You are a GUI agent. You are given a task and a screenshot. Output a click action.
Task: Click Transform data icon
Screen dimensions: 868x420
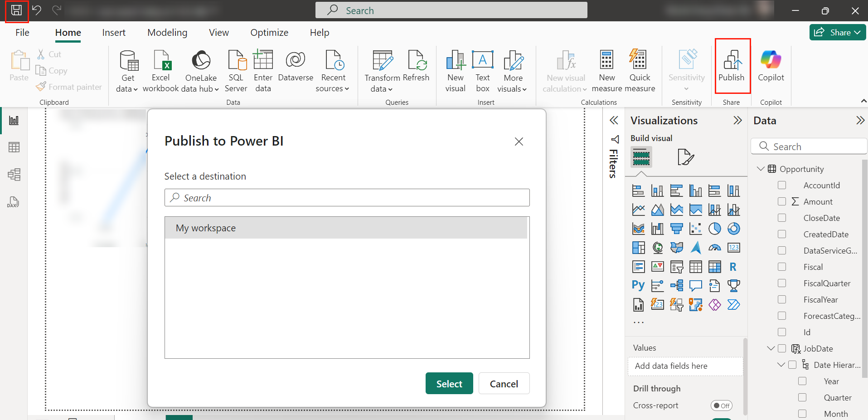coord(382,61)
